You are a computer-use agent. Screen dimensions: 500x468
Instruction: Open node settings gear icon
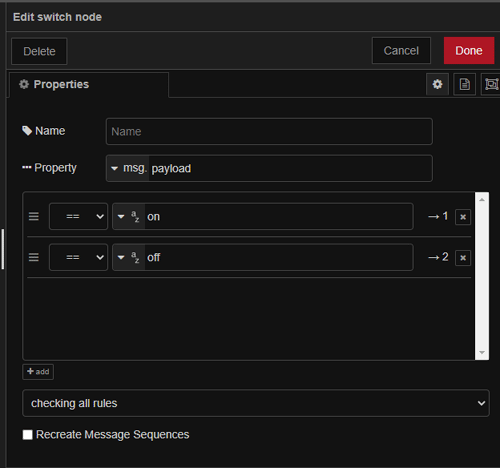[x=437, y=84]
